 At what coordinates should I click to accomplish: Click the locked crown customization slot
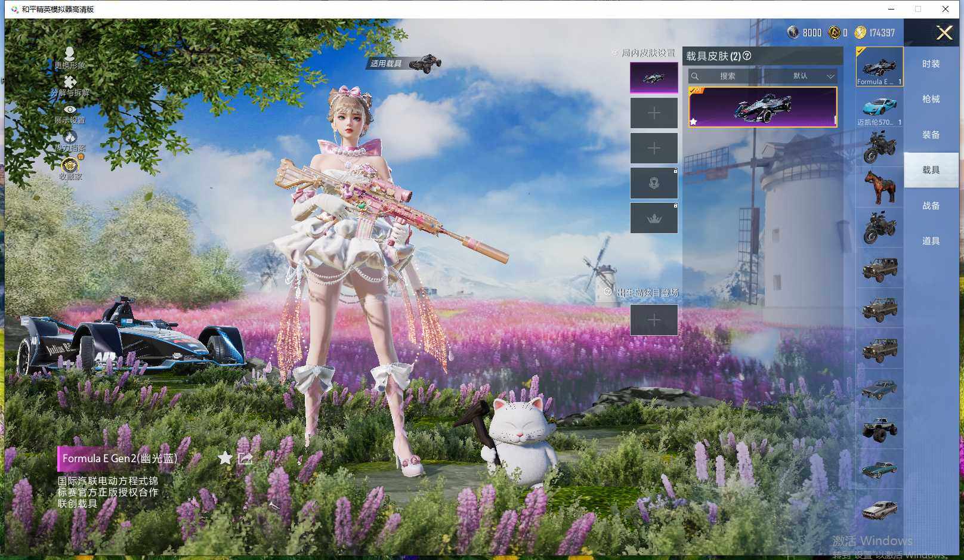point(654,218)
